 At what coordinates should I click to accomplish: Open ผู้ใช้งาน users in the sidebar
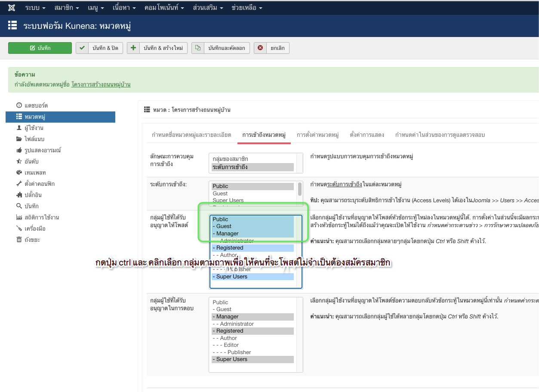pyautogui.click(x=34, y=128)
